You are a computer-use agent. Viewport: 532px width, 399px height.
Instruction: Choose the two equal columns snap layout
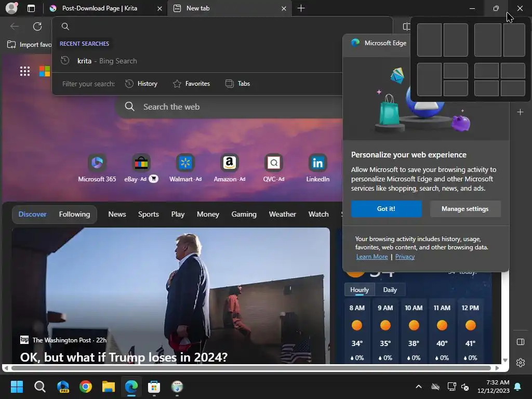tap(443, 40)
